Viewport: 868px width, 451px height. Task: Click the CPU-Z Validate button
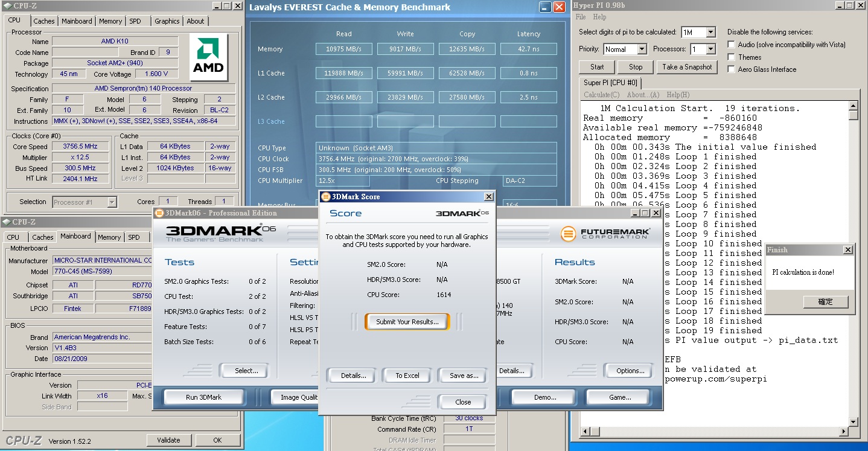tap(168, 440)
